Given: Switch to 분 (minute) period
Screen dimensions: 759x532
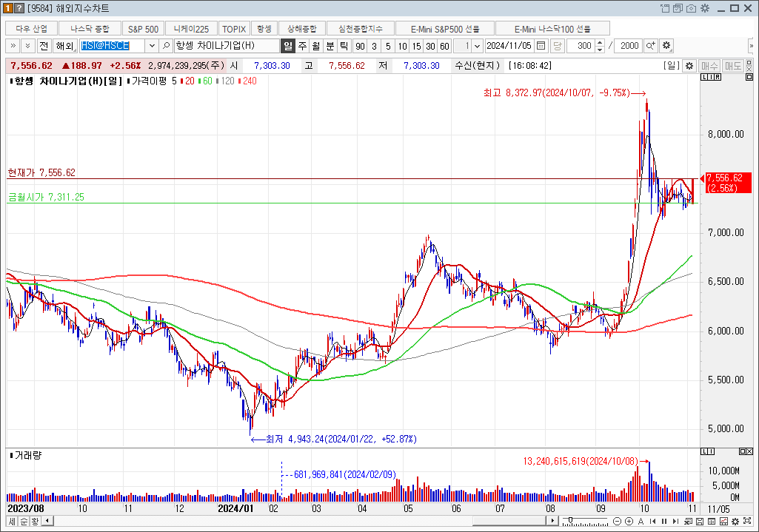Looking at the screenshot, I should tap(330, 46).
